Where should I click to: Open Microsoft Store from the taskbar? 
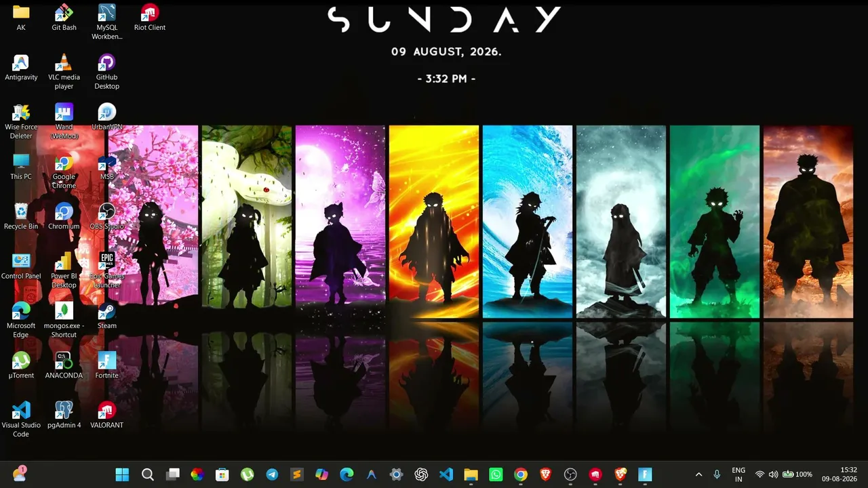tap(222, 474)
